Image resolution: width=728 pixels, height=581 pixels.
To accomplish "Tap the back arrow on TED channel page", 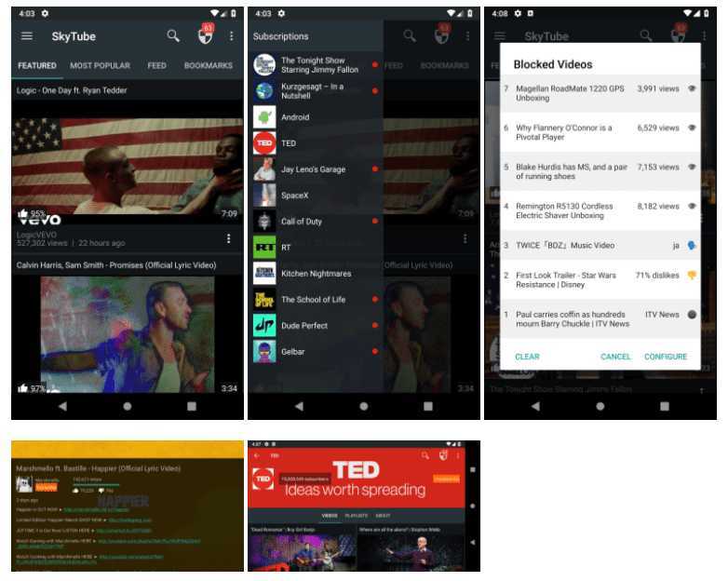I will coord(257,455).
